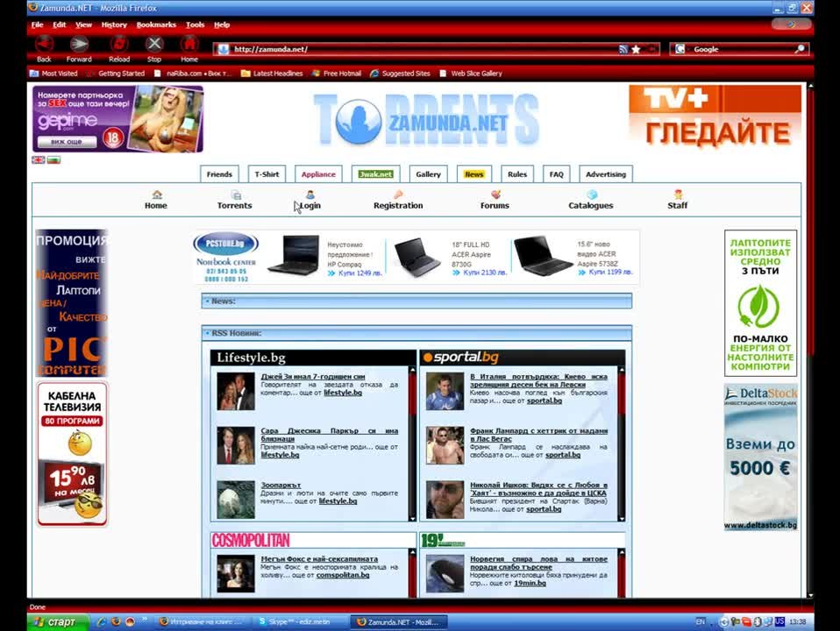Open the History menu
840x631 pixels.
pos(114,25)
